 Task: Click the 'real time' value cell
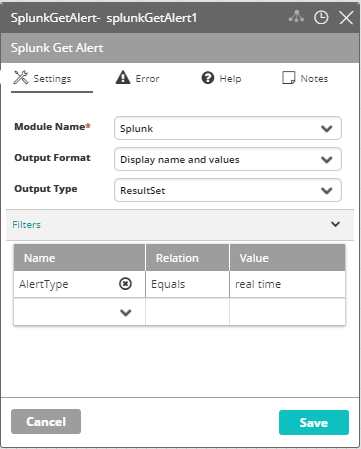[287, 284]
